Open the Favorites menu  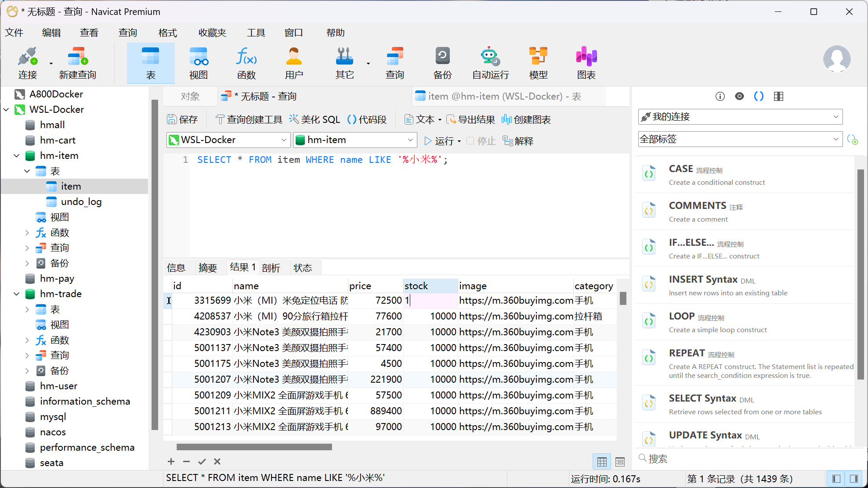point(212,33)
